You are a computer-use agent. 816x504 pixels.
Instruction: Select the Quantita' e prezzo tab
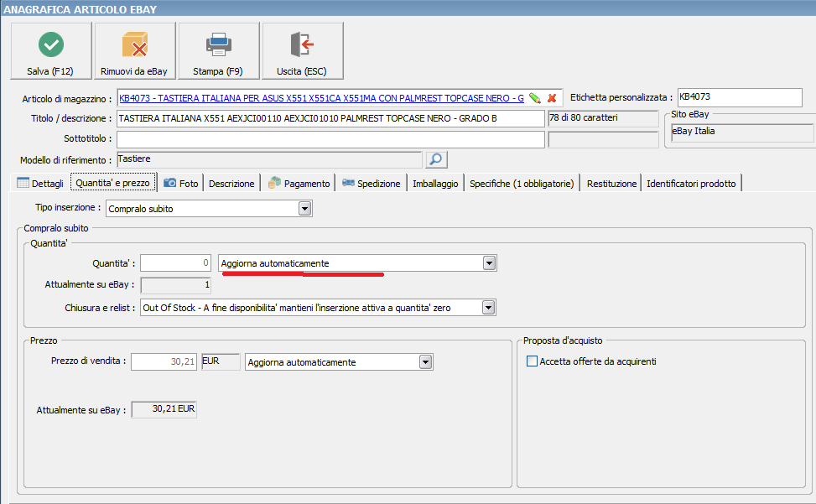(113, 183)
